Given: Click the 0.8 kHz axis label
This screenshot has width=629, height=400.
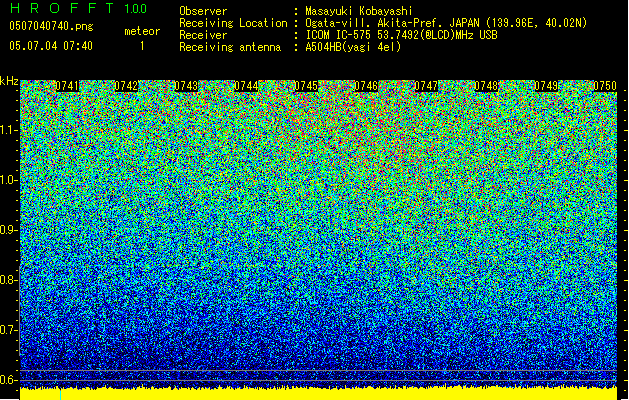Looking at the screenshot, I should click(x=8, y=280).
